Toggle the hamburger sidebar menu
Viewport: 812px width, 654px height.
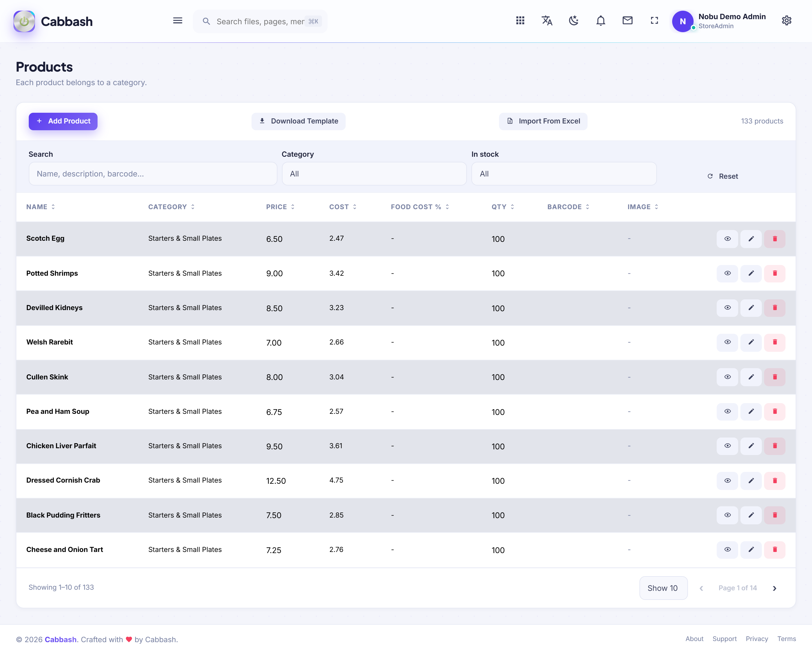(177, 21)
